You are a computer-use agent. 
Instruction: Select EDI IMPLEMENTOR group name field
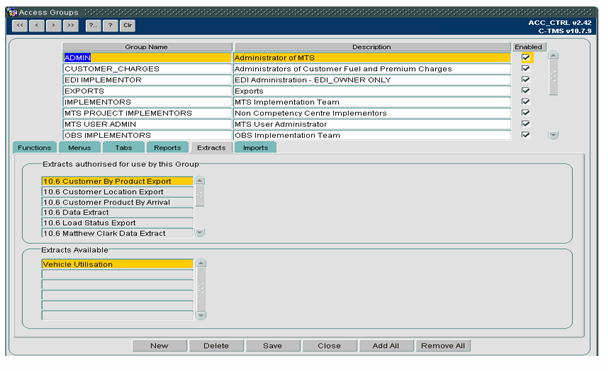pos(147,80)
